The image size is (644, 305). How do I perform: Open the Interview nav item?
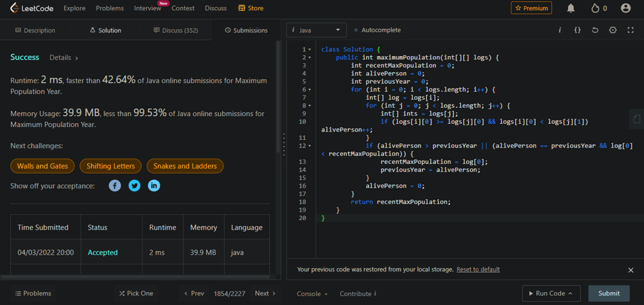click(x=147, y=8)
